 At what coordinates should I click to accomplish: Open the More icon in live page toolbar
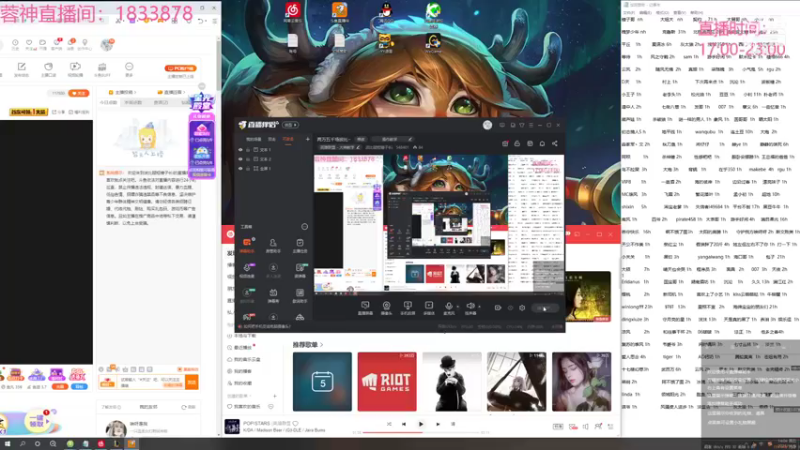coord(129,69)
